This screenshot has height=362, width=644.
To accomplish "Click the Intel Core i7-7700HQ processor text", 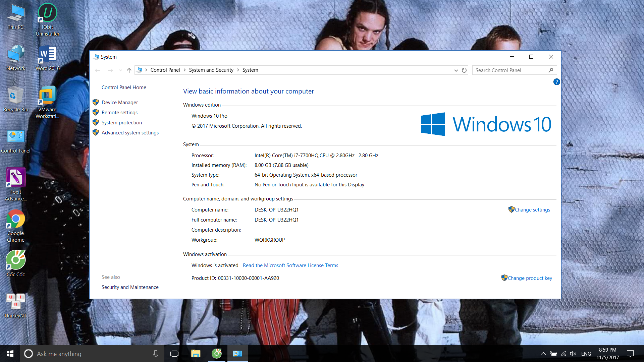I will [316, 156].
